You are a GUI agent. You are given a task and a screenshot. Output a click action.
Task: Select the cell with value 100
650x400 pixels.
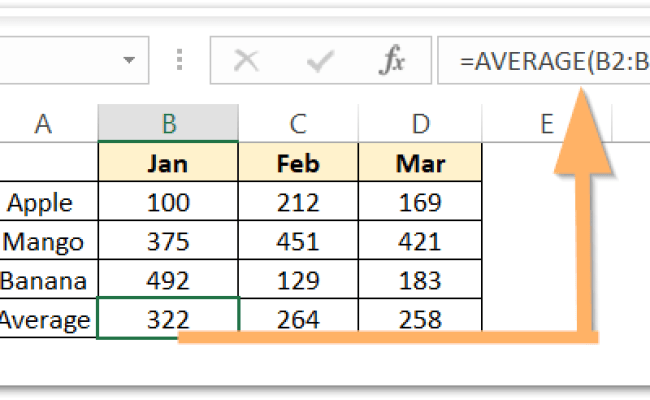[x=168, y=201]
